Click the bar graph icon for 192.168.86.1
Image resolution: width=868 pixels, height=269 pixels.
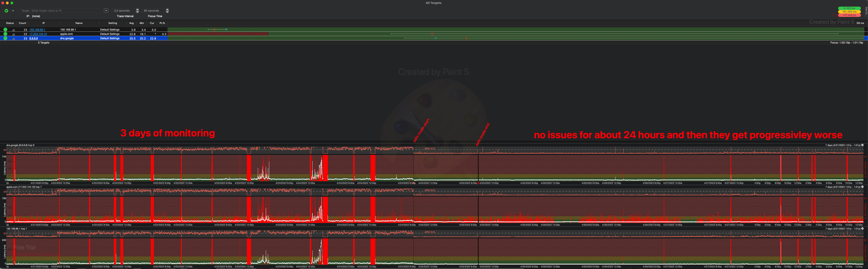coord(14,30)
